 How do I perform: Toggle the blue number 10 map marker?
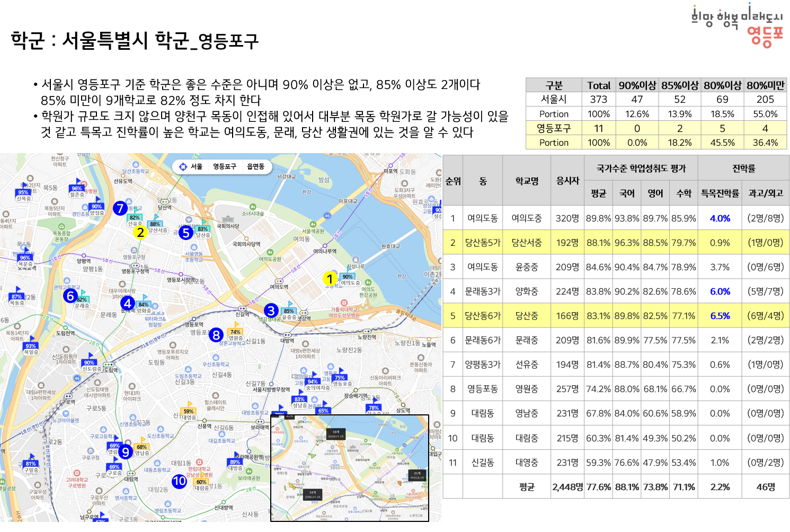pyautogui.click(x=179, y=481)
